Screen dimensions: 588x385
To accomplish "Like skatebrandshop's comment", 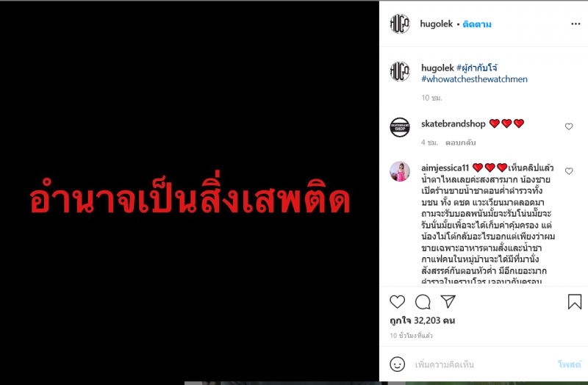I will [x=569, y=126].
